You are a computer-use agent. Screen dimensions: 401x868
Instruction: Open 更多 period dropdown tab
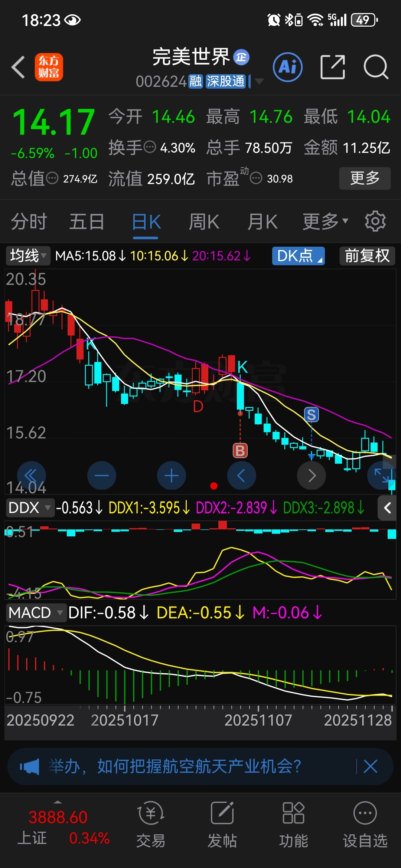click(326, 222)
